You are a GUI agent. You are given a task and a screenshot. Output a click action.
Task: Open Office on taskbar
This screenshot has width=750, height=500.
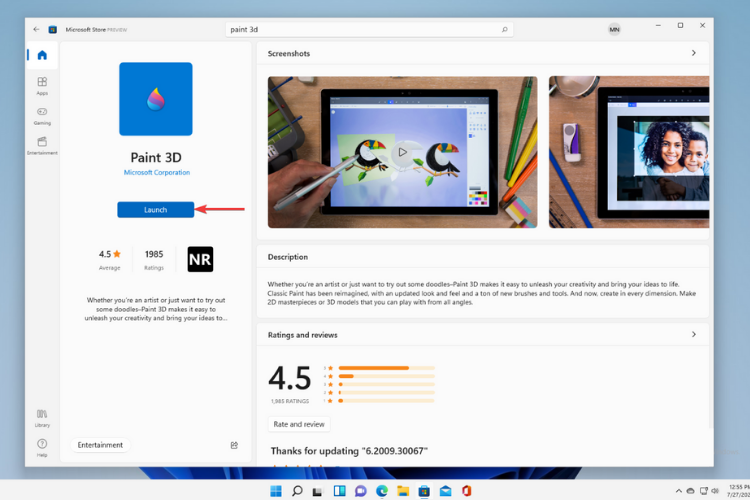pyautogui.click(x=466, y=491)
